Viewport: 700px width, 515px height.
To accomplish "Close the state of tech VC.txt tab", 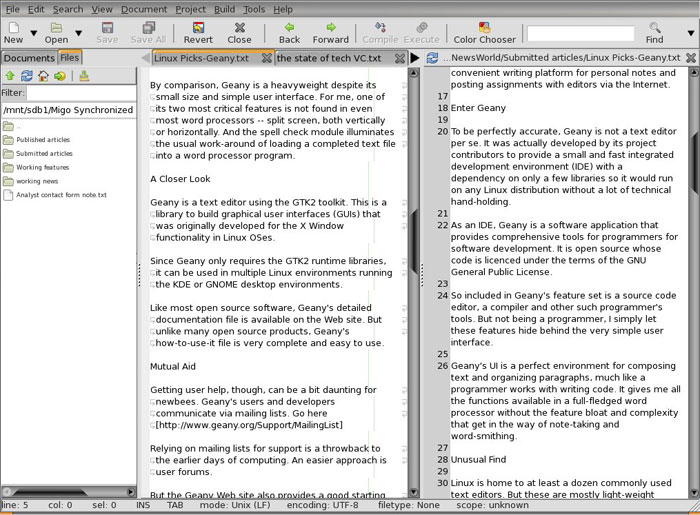I will pyautogui.click(x=400, y=58).
